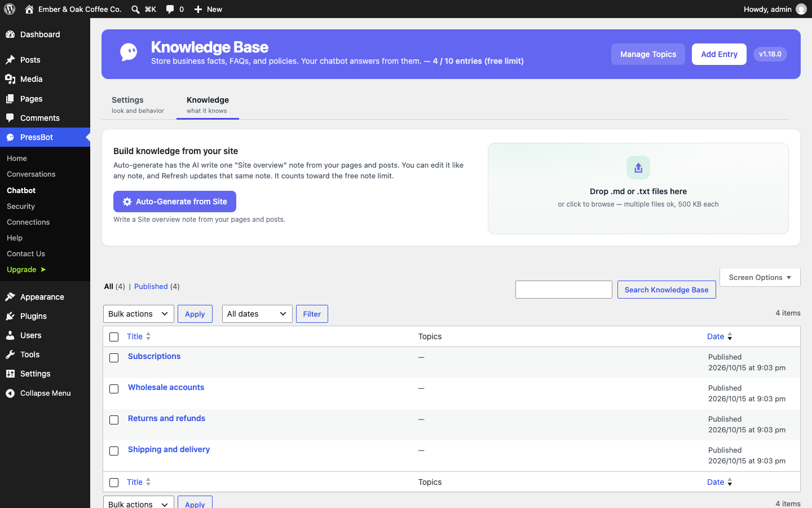Viewport: 812px width, 508px height.
Task: Tick the select-all checkbox in table footer
Action: pyautogui.click(x=114, y=483)
